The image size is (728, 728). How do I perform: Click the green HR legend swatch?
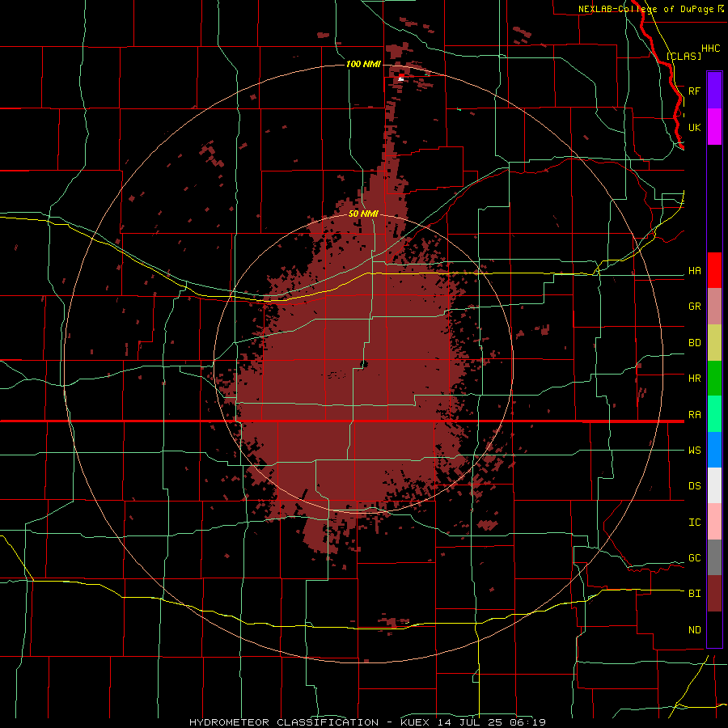click(x=714, y=379)
